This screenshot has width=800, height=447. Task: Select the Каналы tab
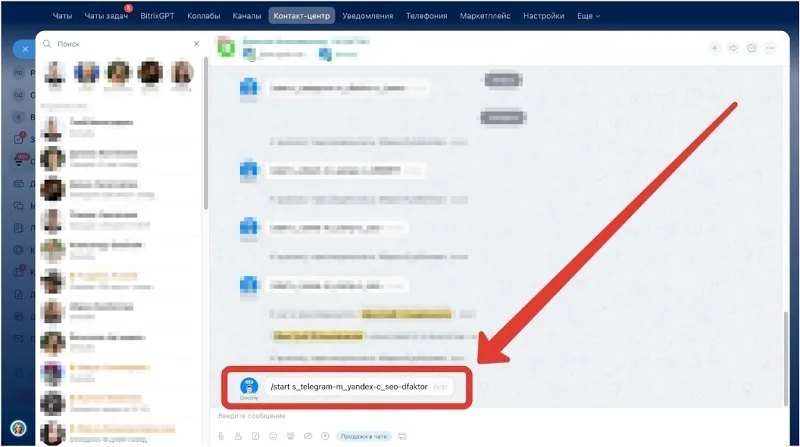[246, 16]
